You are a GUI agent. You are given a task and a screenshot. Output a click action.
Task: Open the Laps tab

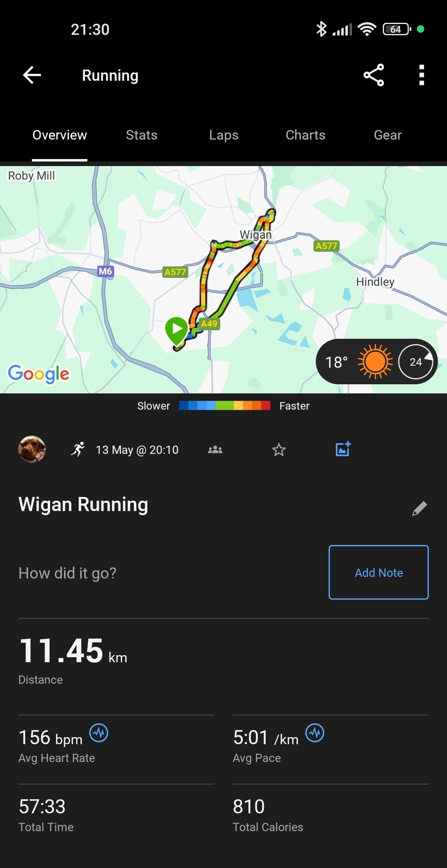point(223,135)
